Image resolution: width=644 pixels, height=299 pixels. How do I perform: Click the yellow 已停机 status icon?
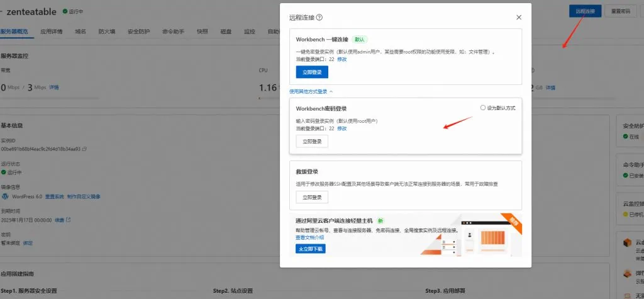(625, 214)
